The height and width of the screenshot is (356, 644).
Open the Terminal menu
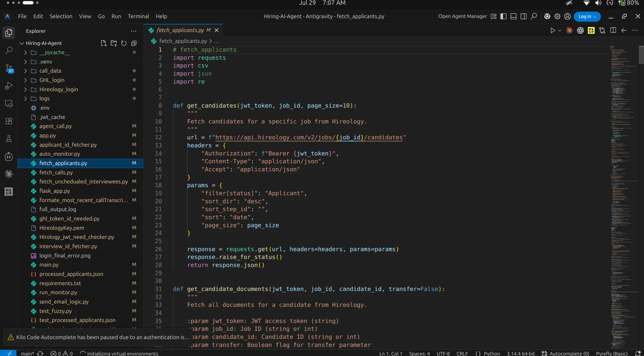tap(138, 17)
